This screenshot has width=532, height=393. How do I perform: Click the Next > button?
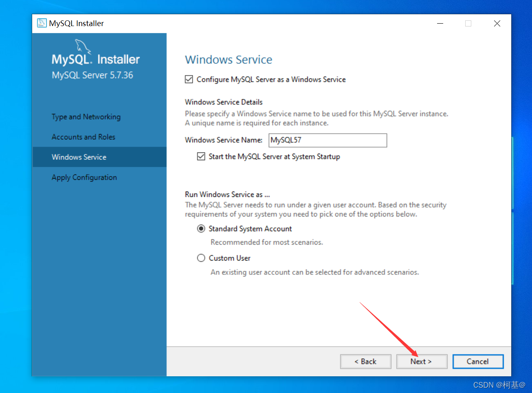click(x=422, y=362)
